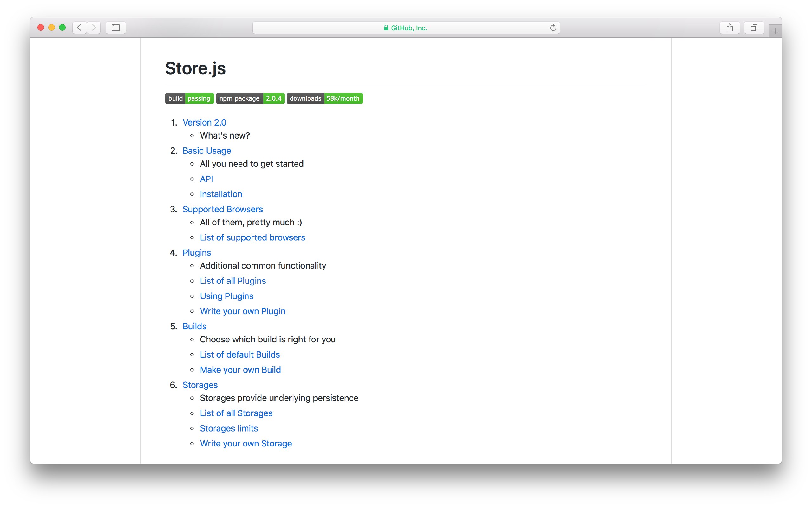The height and width of the screenshot is (507, 812).
Task: Go forward using the Safari forward arrow
Action: [x=94, y=28]
